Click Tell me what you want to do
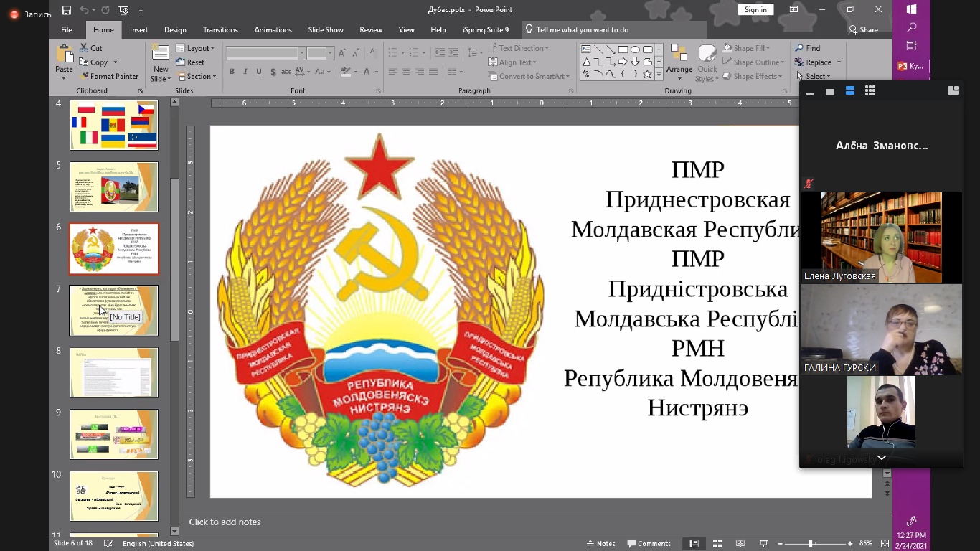980x551 pixels. (x=582, y=30)
